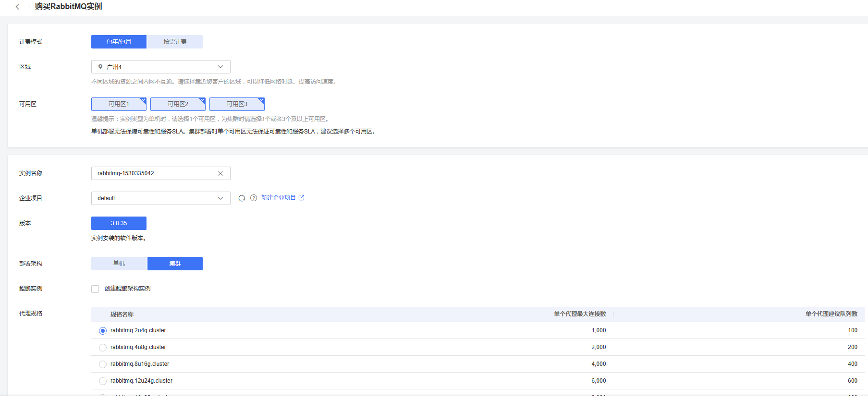Toggle availability zone 可用区2

pos(178,104)
